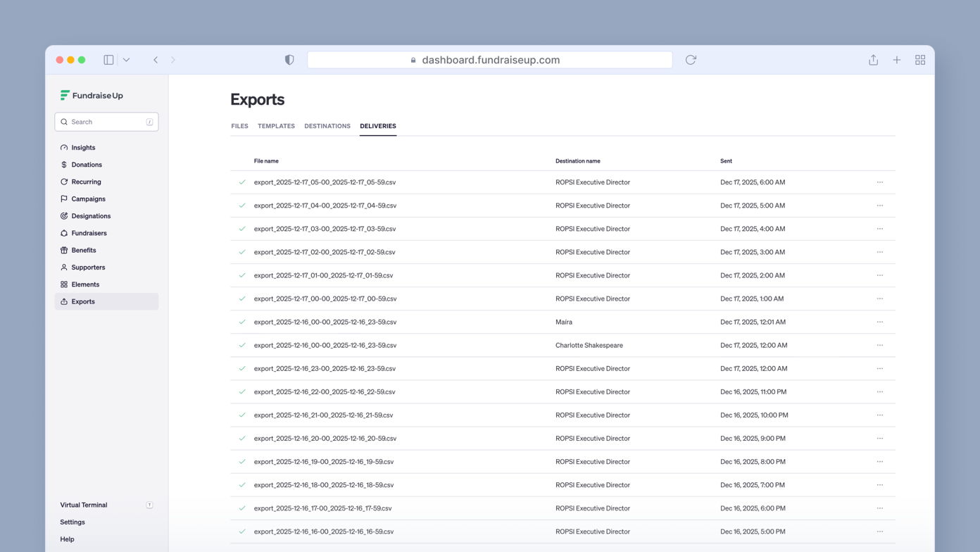Click the page reload button
980x552 pixels.
[691, 60]
